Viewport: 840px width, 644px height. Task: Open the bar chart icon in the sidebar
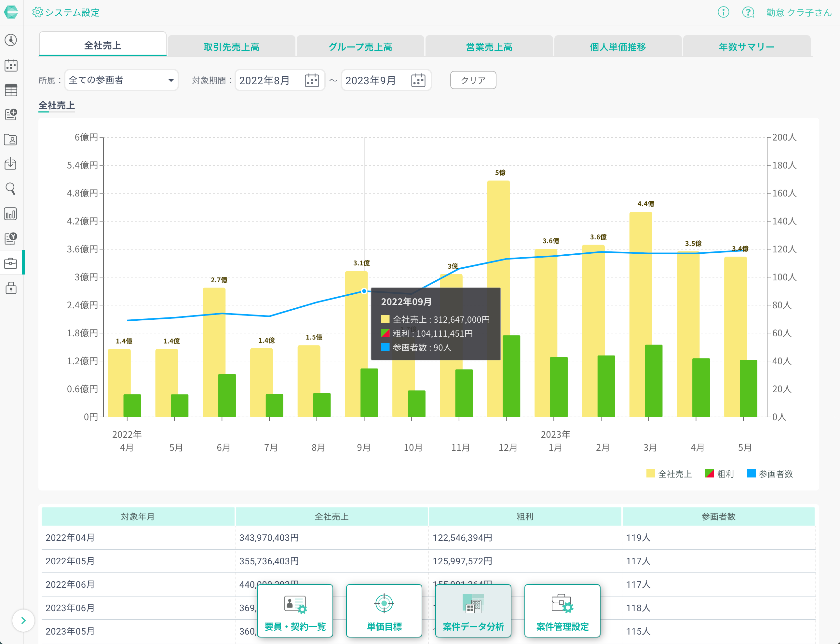point(11,214)
